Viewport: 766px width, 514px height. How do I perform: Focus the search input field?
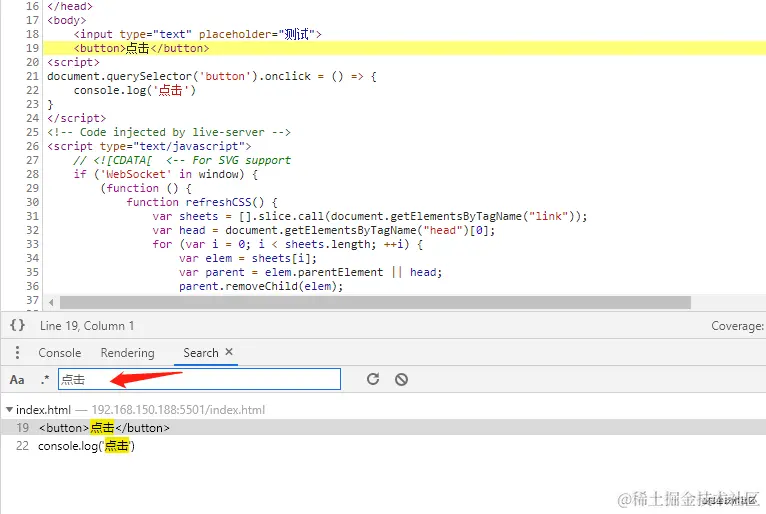(x=199, y=379)
